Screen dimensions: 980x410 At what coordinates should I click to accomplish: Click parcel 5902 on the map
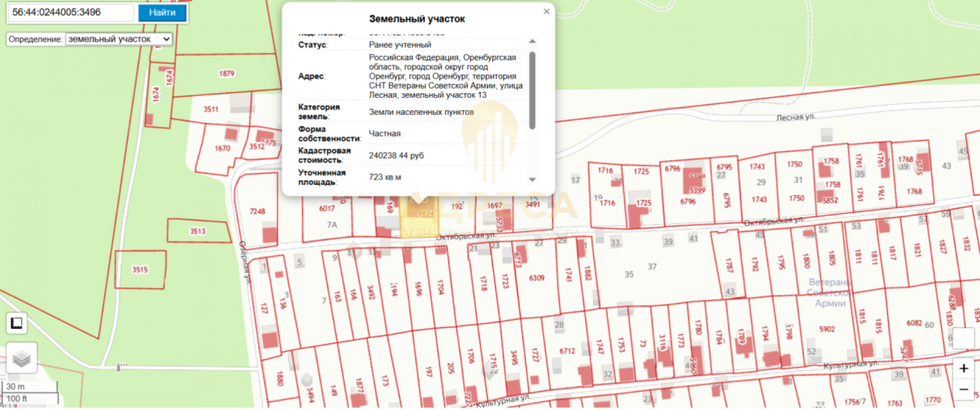pos(827,329)
